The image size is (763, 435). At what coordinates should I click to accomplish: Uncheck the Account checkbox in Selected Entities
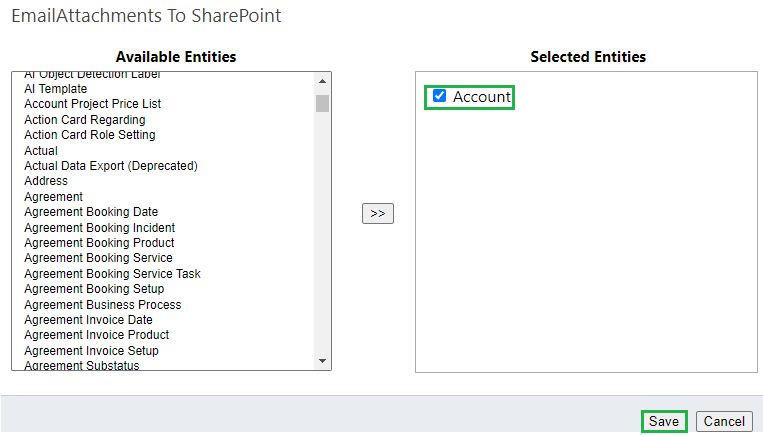[439, 96]
